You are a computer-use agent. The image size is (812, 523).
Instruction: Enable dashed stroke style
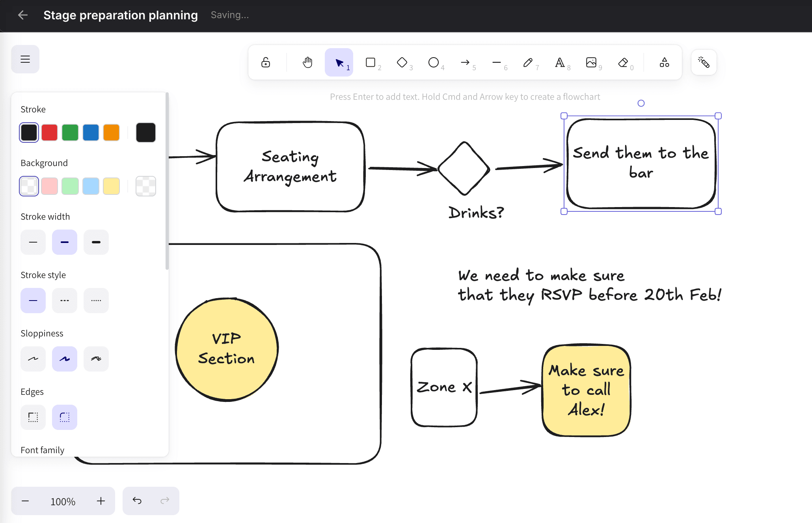pos(64,300)
